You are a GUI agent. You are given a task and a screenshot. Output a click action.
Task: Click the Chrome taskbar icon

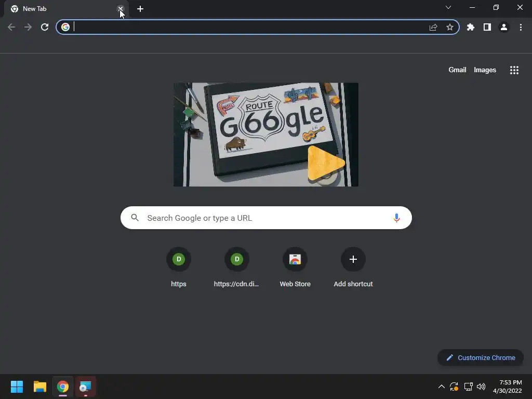63,387
